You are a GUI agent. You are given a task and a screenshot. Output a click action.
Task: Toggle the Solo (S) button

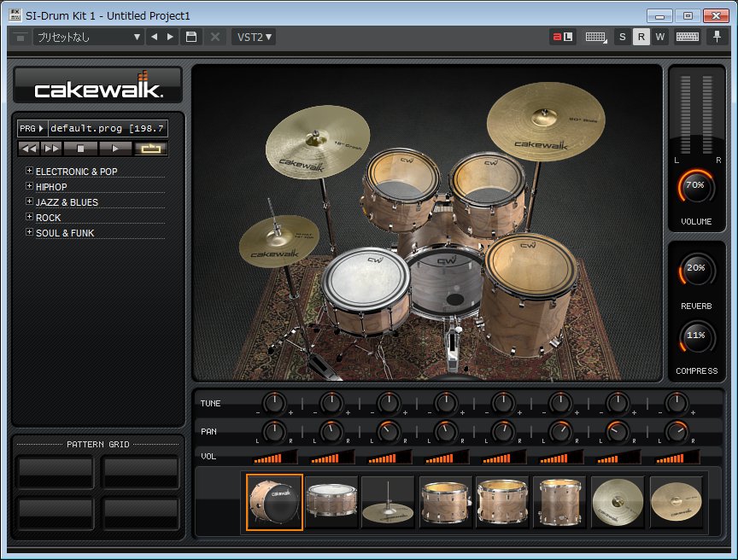coord(622,37)
